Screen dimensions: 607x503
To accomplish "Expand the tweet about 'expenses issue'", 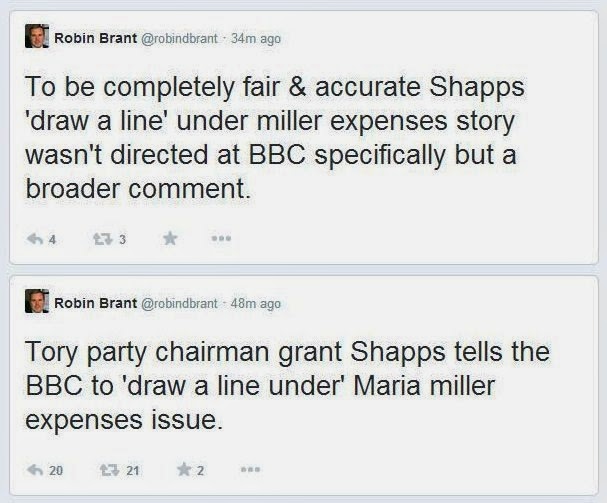I will (304, 386).
